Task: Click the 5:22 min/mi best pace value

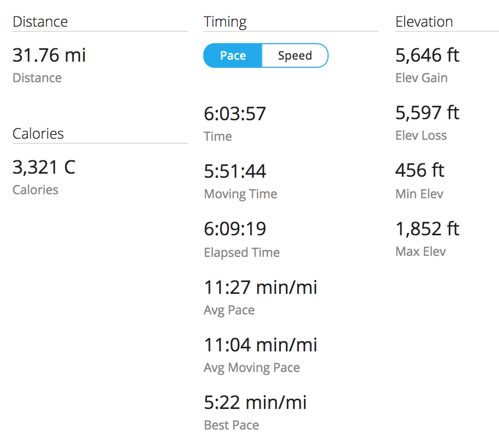Action: tap(255, 402)
